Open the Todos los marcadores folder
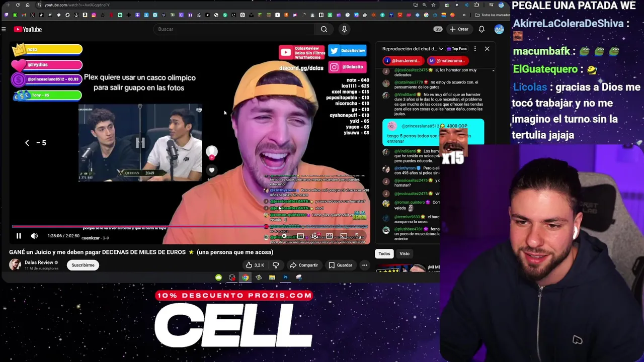This screenshot has width=644, height=362. click(x=492, y=15)
